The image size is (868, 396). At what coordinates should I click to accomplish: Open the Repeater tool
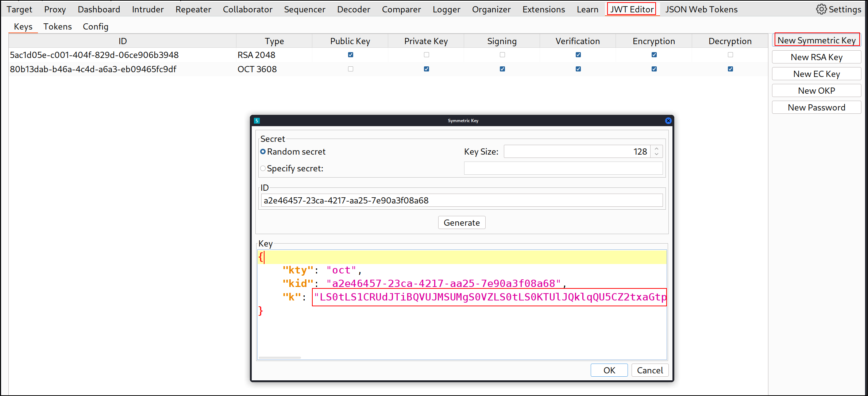193,9
